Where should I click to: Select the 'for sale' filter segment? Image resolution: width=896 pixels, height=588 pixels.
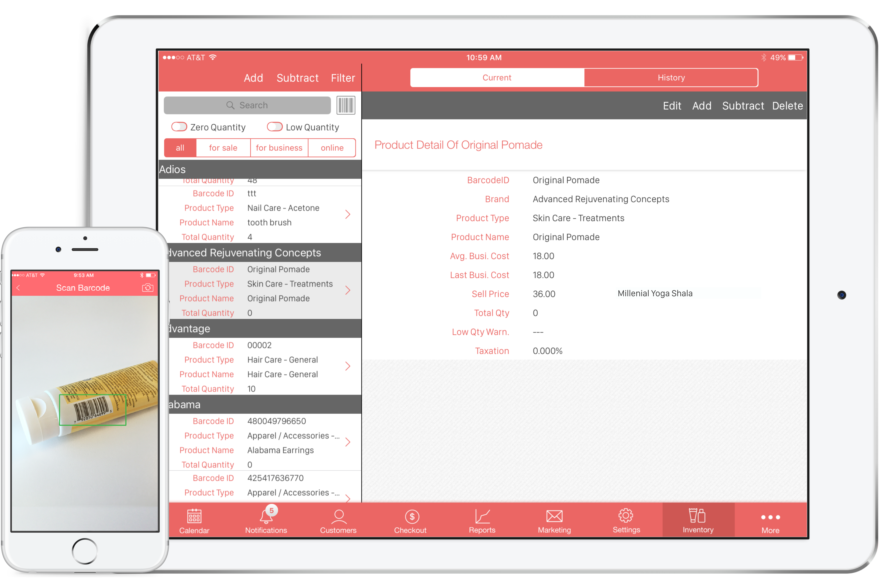click(x=223, y=148)
